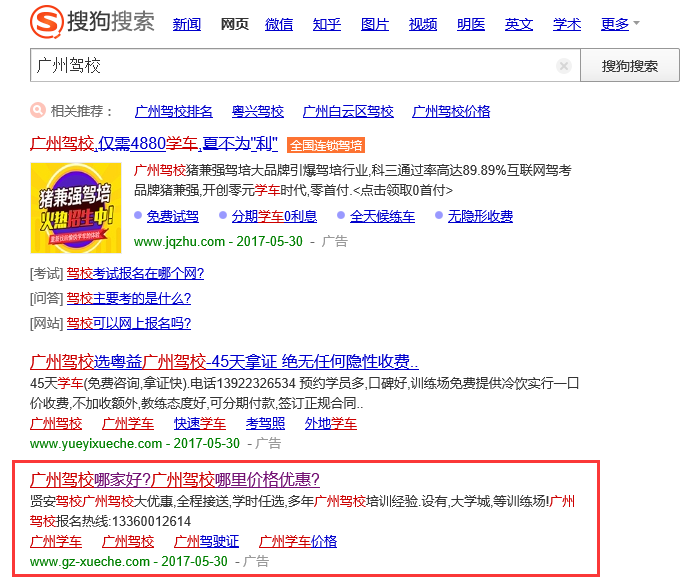Click the Sogou logo icon
This screenshot has width=692, height=585.
(x=46, y=22)
